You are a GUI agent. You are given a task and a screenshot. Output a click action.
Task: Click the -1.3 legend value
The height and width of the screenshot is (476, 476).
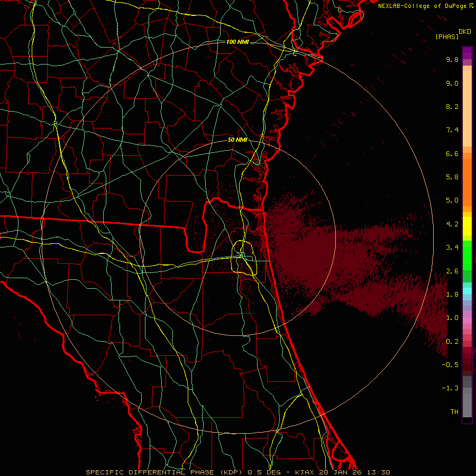pos(450,388)
